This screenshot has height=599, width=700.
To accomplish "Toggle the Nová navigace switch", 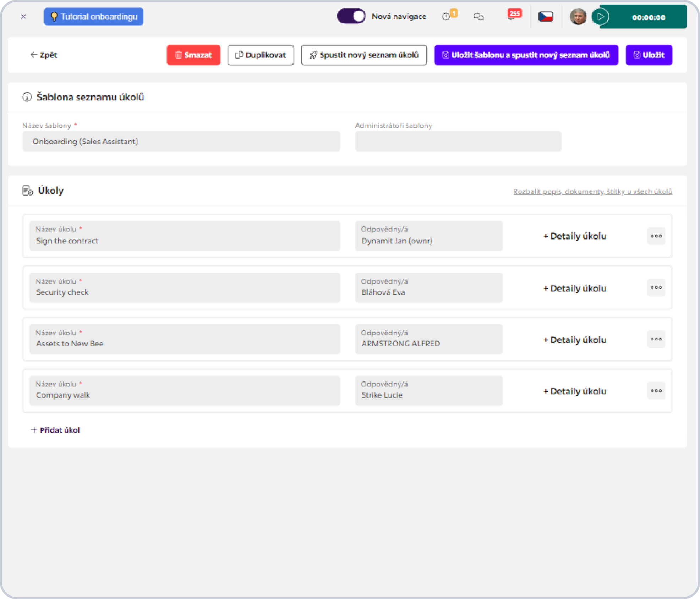I will tap(351, 16).
